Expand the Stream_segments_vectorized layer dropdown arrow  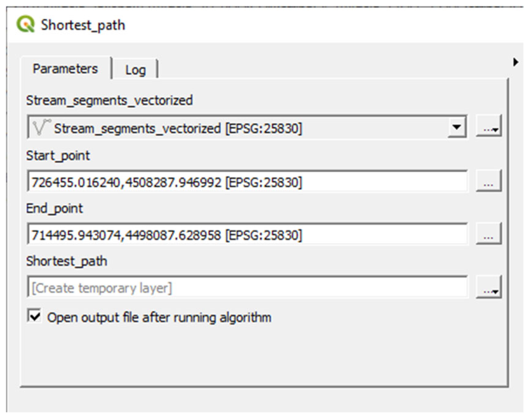[457, 127]
